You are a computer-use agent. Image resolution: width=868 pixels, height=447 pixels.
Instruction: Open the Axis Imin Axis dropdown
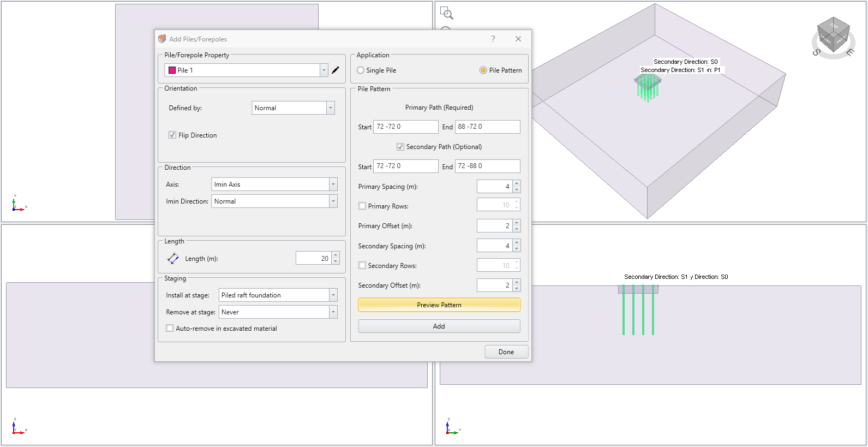[x=333, y=184]
